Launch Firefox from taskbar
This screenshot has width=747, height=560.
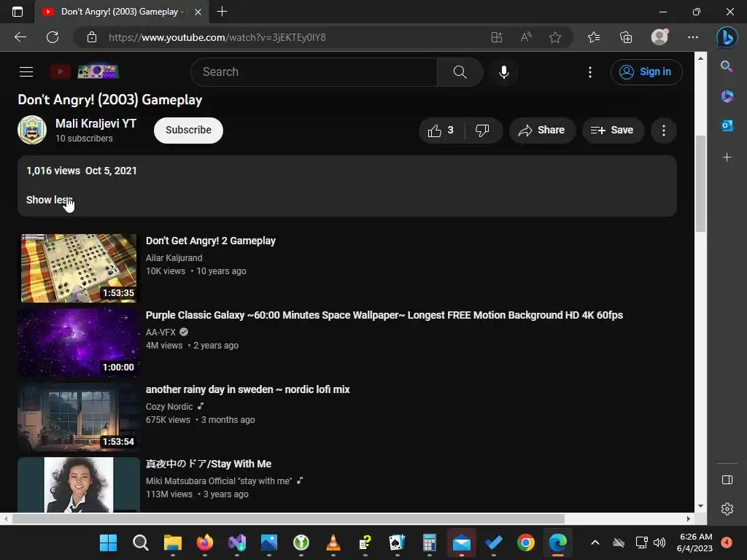click(205, 542)
